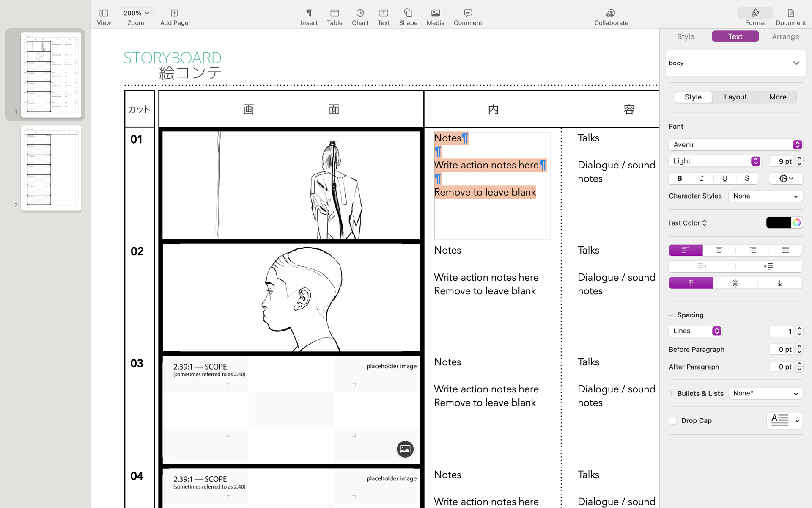Justify the text alignment
This screenshot has width=812, height=508.
tap(785, 250)
